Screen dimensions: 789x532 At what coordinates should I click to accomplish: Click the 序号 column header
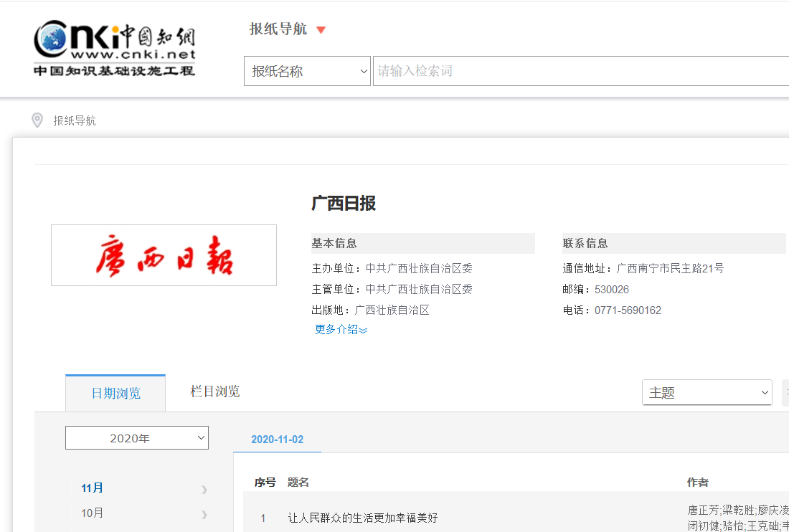[x=265, y=483]
